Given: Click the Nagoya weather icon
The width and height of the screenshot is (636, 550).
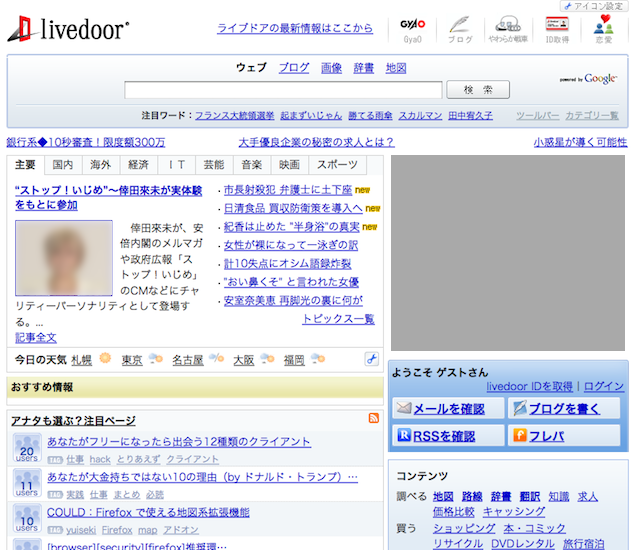Looking at the screenshot, I should 216,359.
